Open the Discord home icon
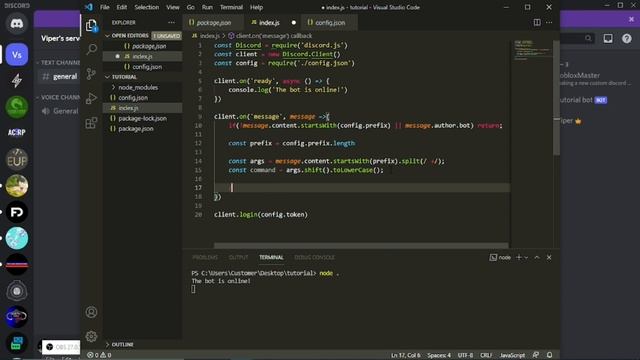This screenshot has width=640, height=360. [x=17, y=24]
